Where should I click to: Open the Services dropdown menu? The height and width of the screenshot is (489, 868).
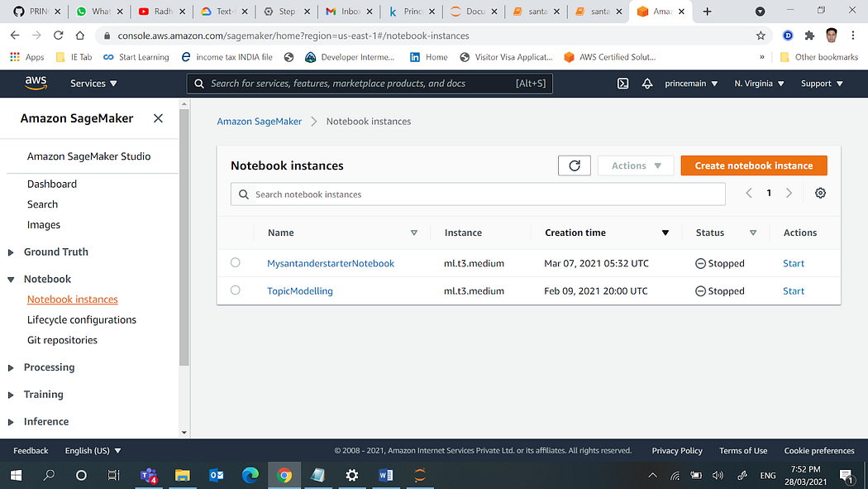(93, 84)
